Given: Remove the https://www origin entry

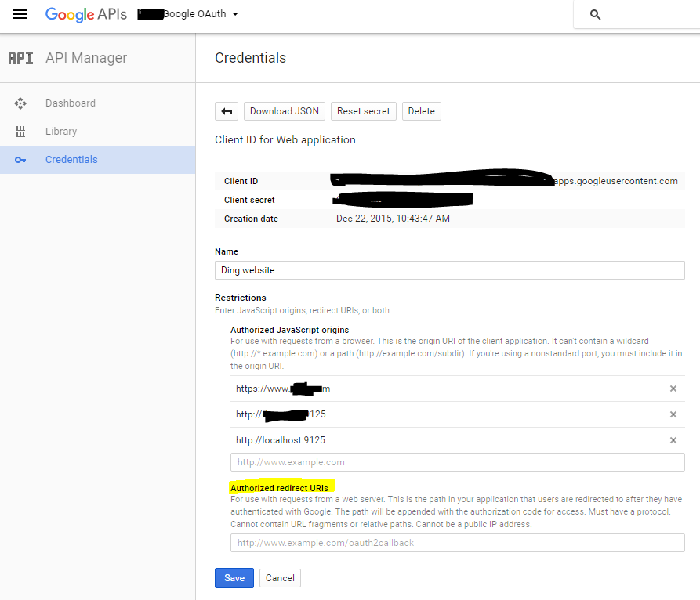Looking at the screenshot, I should coord(673,389).
